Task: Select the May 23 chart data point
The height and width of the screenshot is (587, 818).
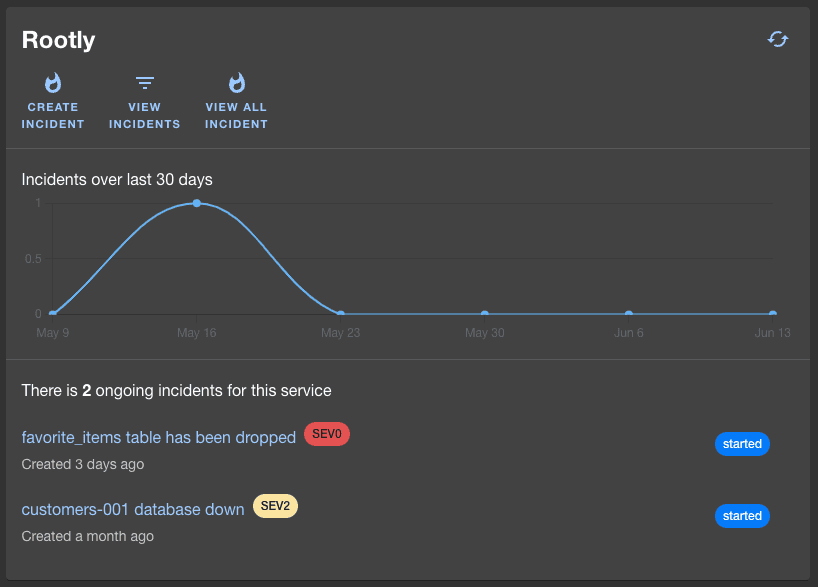Action: (341, 314)
